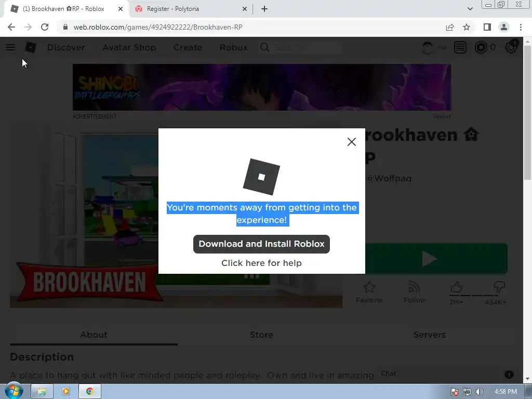
Task: Click the taskbar clock 4:58 PM
Action: (x=506, y=392)
